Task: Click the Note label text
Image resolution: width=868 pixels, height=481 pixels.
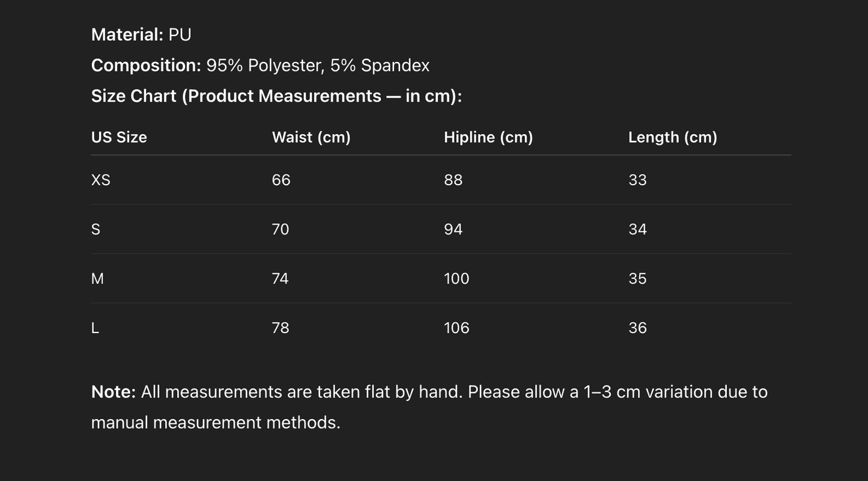Action: coord(114,392)
